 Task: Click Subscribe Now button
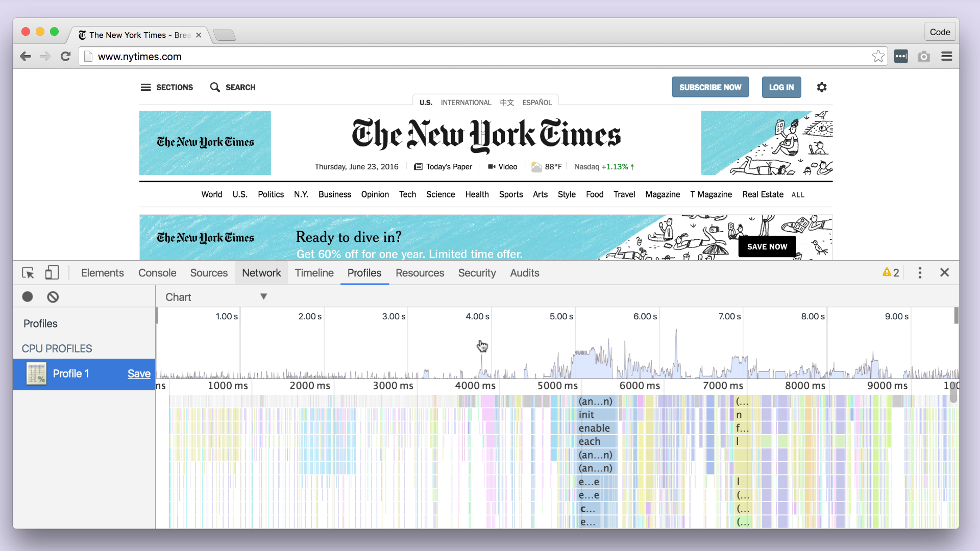pos(710,87)
